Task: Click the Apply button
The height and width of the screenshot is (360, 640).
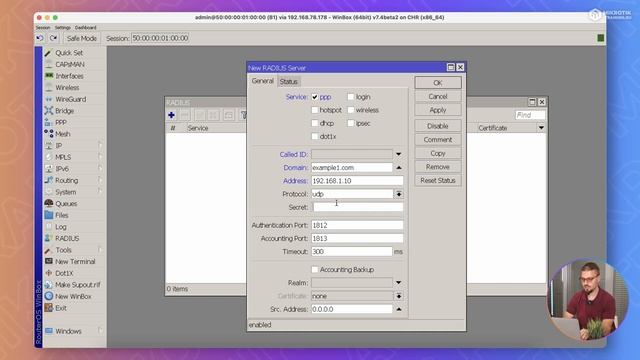Action: [438, 110]
